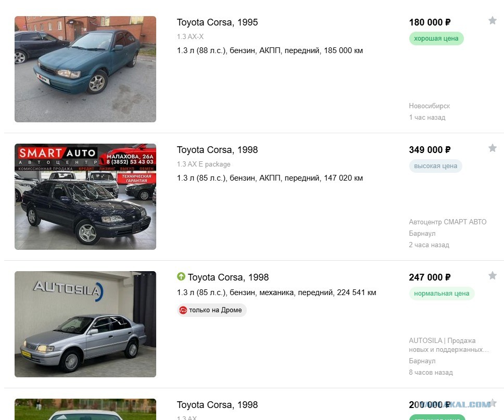The height and width of the screenshot is (420, 504).
Task: Open the 200 000 ₽ Toyota Corsa 1998 title
Action: coord(217,405)
